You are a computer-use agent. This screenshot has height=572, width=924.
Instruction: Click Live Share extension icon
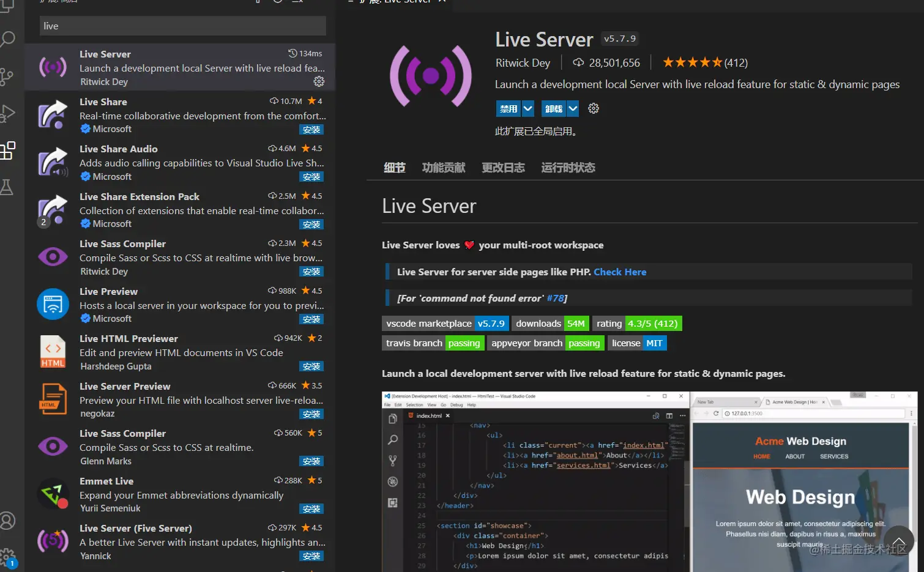[53, 114]
